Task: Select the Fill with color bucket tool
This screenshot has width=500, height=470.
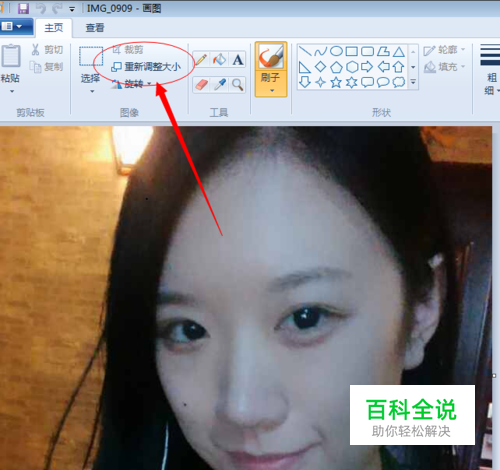Action: pyautogui.click(x=219, y=60)
